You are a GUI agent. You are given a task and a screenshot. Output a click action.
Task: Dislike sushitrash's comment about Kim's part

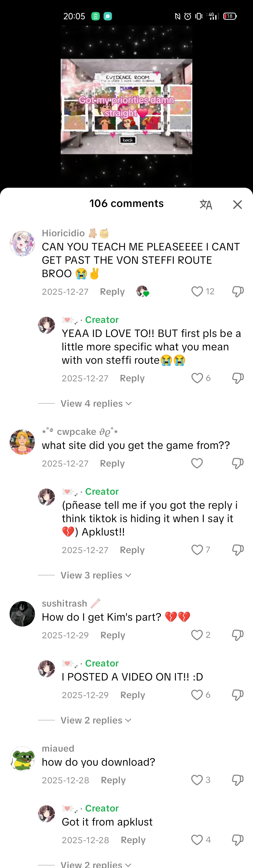point(238,635)
